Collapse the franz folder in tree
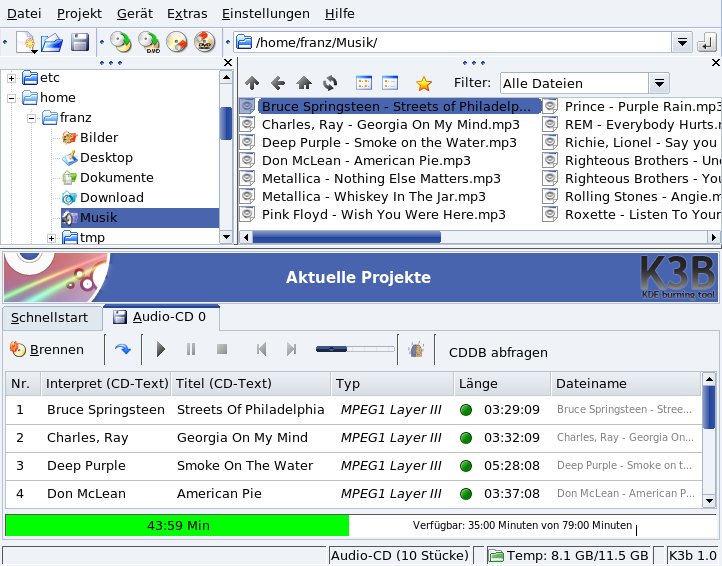 pyautogui.click(x=31, y=118)
